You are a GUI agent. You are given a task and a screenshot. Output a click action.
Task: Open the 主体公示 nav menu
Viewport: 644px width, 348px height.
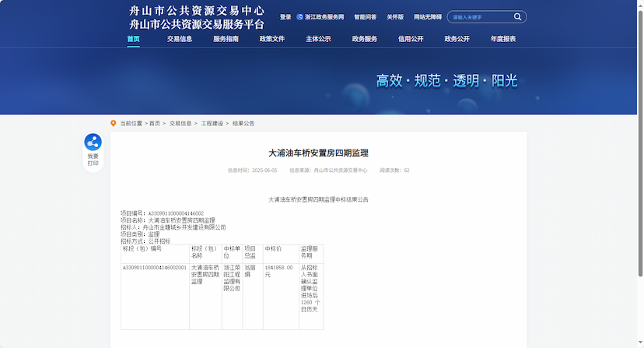click(x=318, y=39)
